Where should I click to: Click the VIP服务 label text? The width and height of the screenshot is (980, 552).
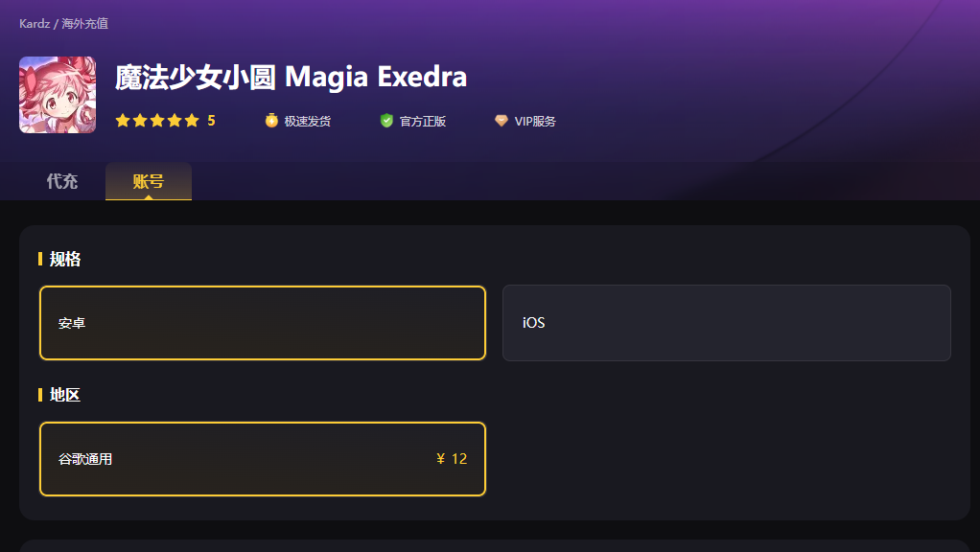click(535, 121)
